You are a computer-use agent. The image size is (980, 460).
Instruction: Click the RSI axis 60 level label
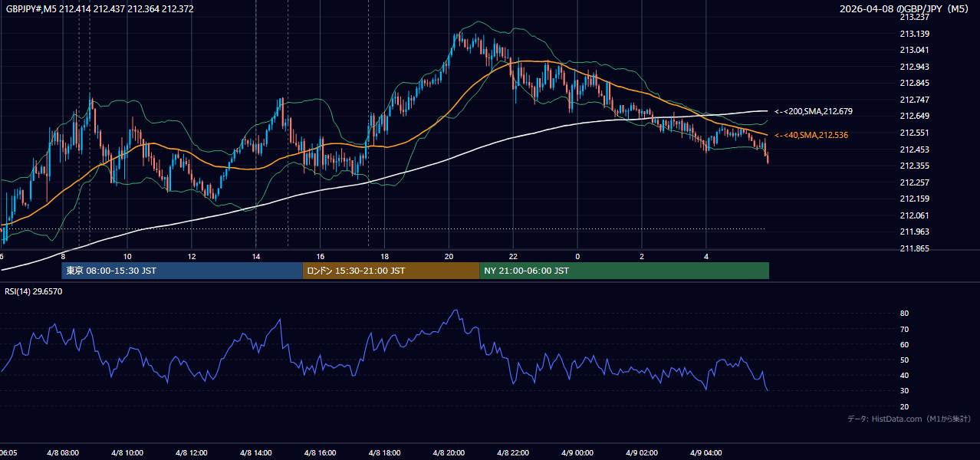[x=904, y=344]
